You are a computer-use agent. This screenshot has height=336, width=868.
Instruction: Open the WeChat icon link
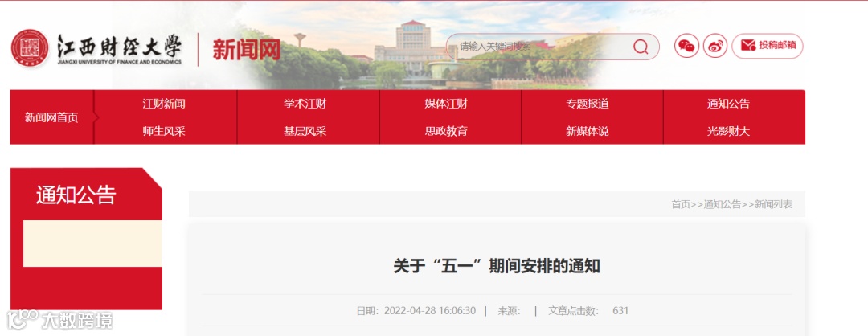point(686,46)
